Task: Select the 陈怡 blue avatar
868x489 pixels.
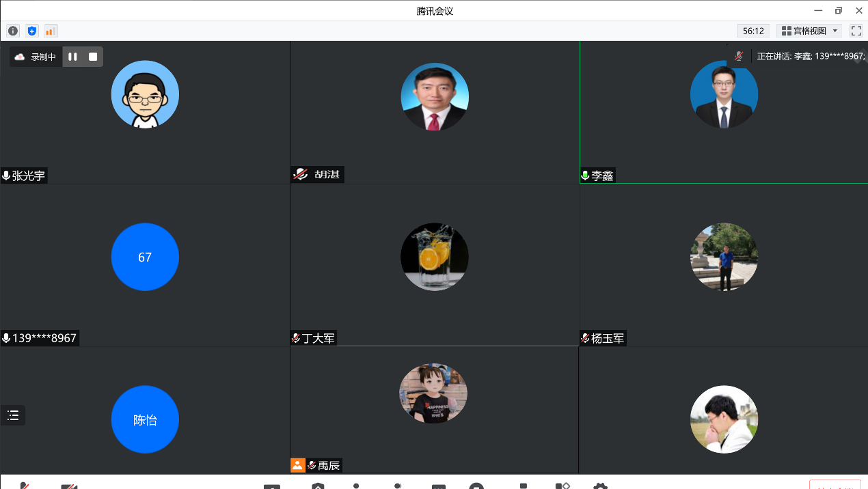Action: [x=145, y=419]
